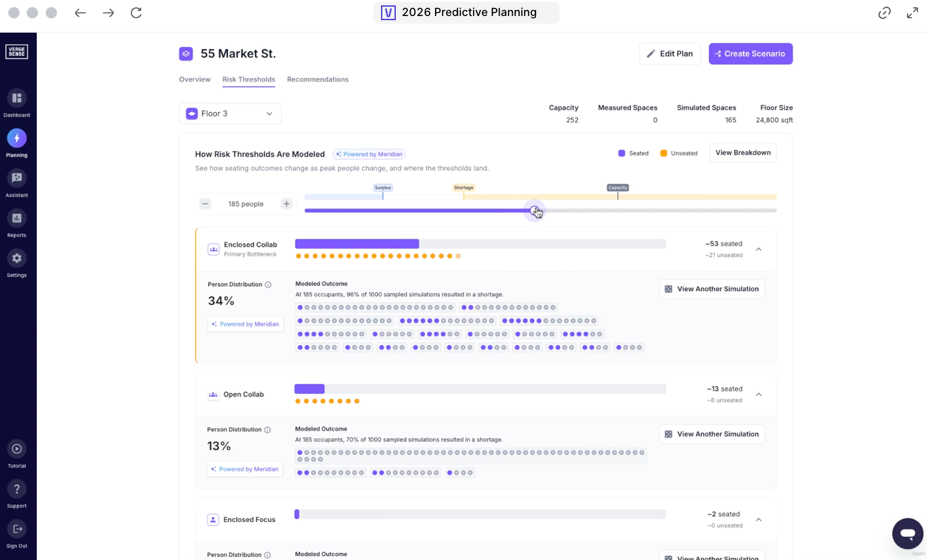Click the Enclosed Collab space icon
927x560 pixels.
214,249
